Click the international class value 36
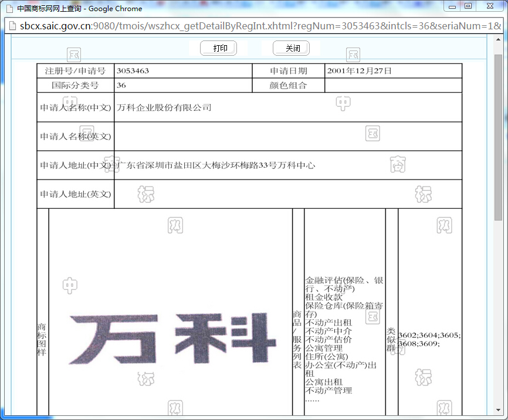This screenshot has width=508, height=420. 121,85
